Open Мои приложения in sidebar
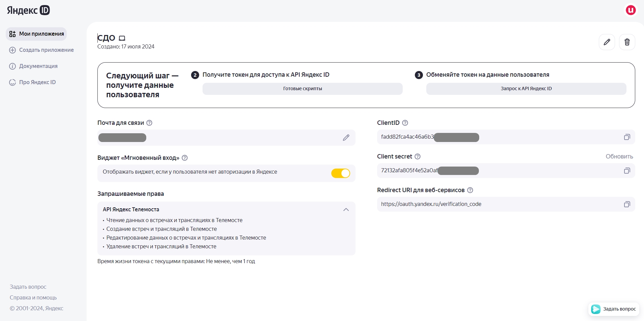644x321 pixels. point(36,34)
